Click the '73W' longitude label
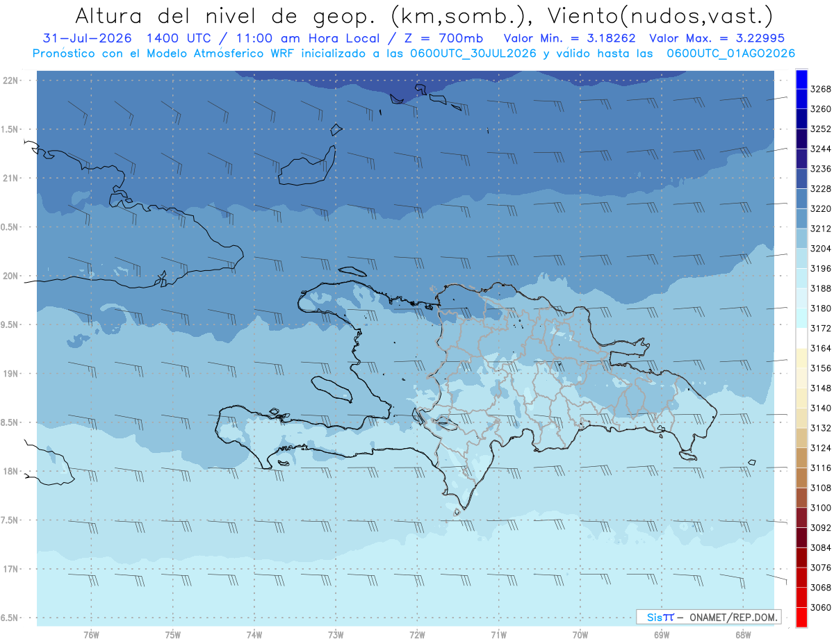This screenshot has height=644, width=834. click(x=336, y=635)
